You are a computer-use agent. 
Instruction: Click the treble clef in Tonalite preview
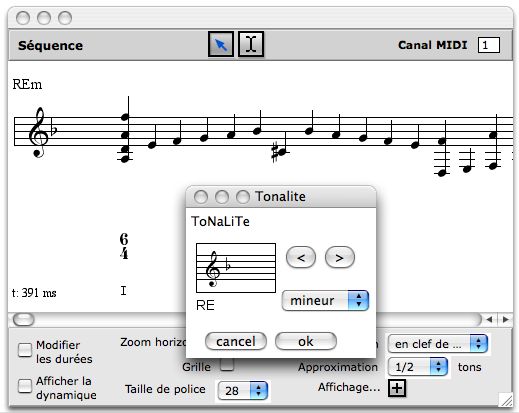coord(213,269)
